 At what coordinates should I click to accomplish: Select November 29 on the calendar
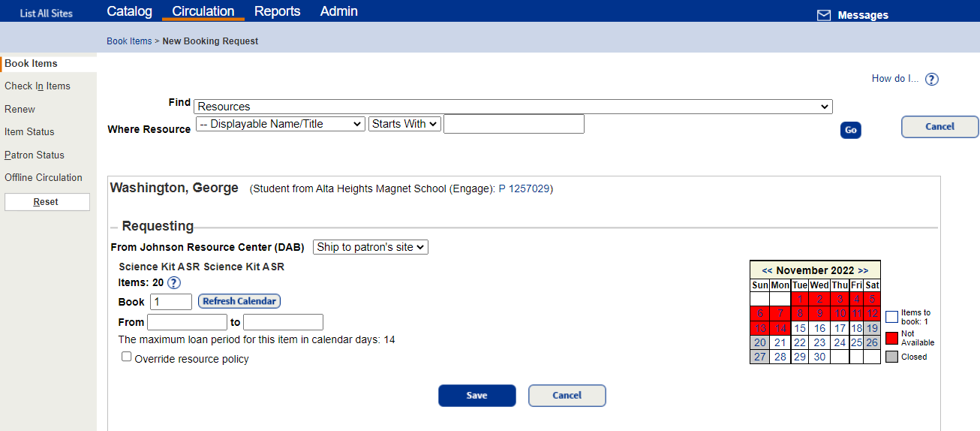pos(800,357)
